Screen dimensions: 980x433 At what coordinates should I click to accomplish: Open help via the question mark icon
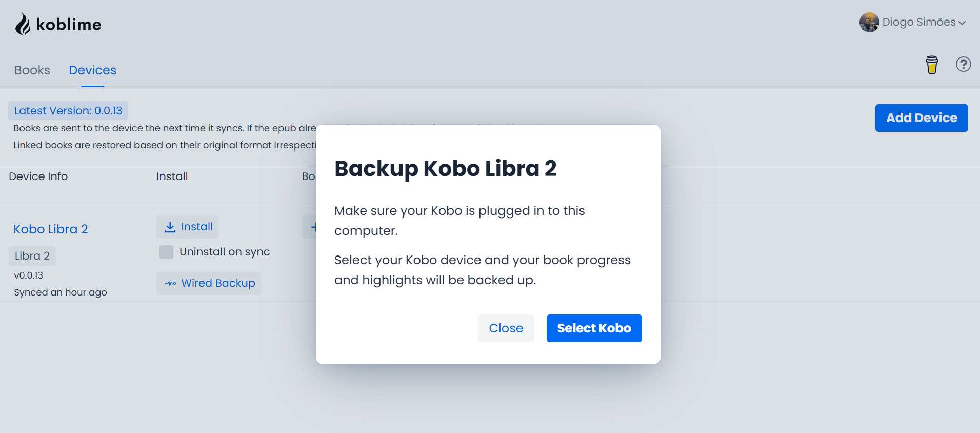pos(963,65)
